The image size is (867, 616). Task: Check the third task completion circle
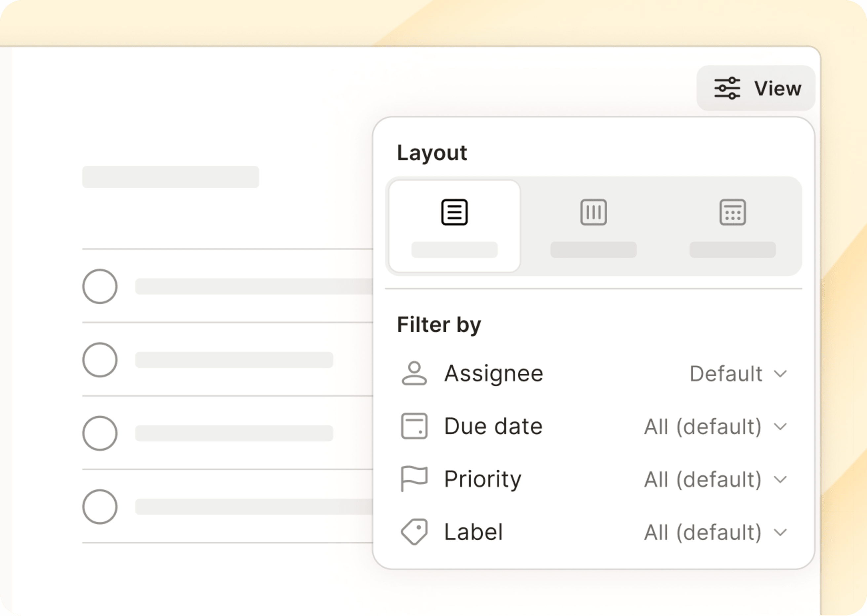click(100, 432)
